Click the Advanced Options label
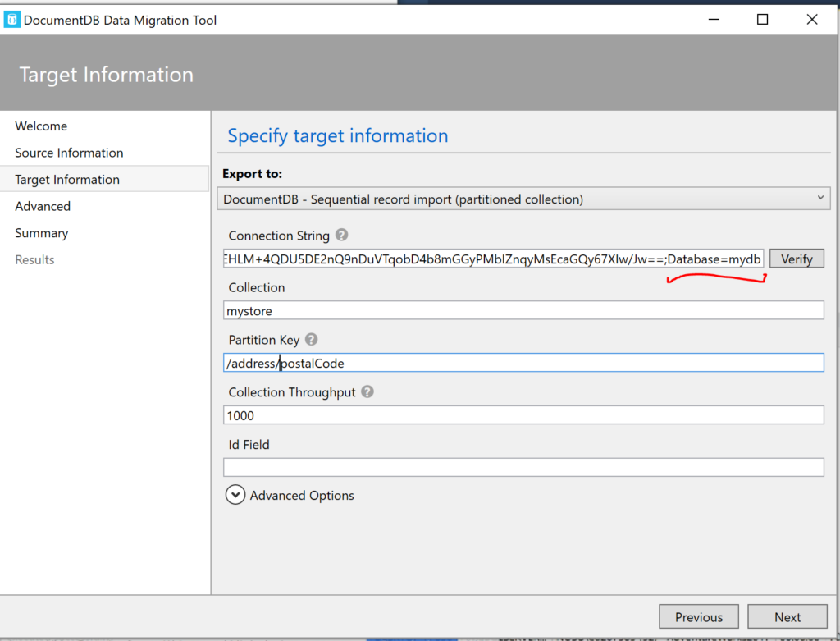Image resolution: width=840 pixels, height=641 pixels. (302, 495)
